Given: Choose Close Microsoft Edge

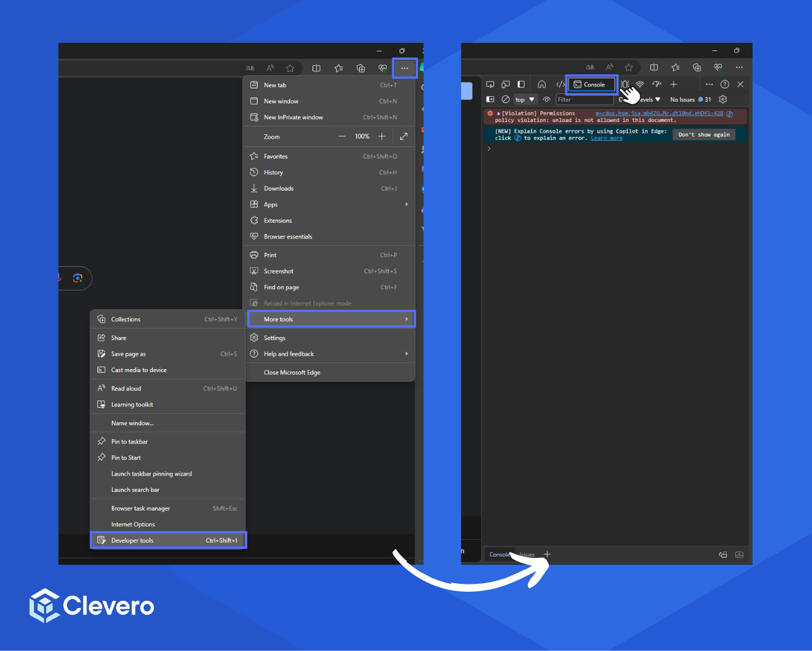Looking at the screenshot, I should tap(329, 373).
